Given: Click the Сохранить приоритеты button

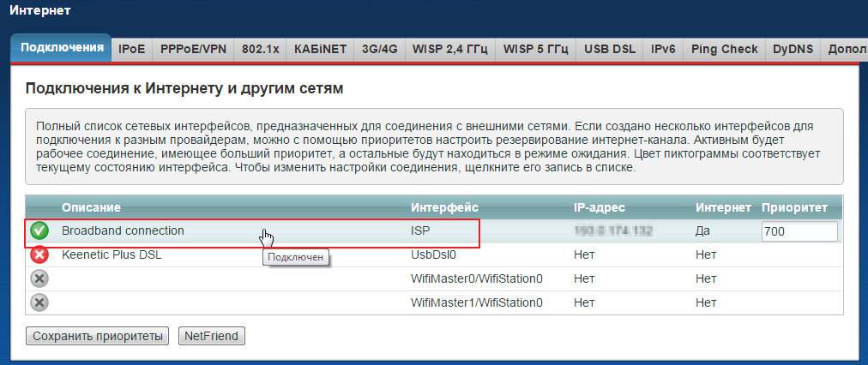Looking at the screenshot, I should coord(98,336).
